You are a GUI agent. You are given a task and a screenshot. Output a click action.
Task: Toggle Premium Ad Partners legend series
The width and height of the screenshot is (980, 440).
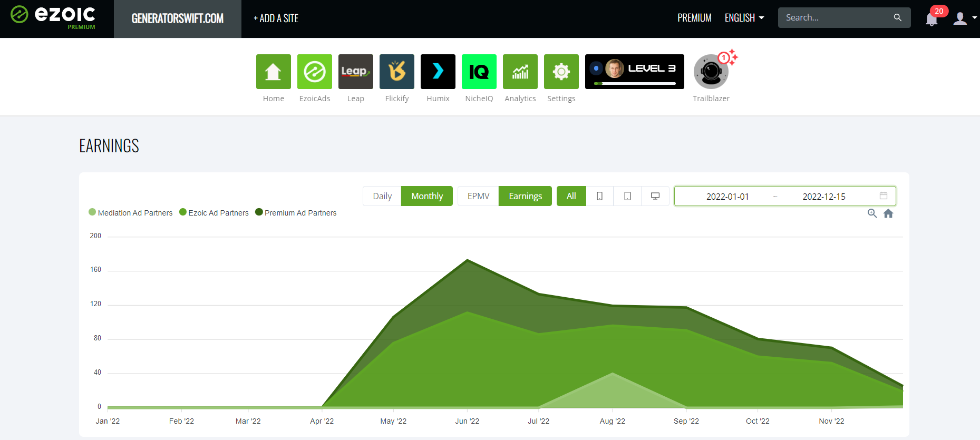(296, 212)
